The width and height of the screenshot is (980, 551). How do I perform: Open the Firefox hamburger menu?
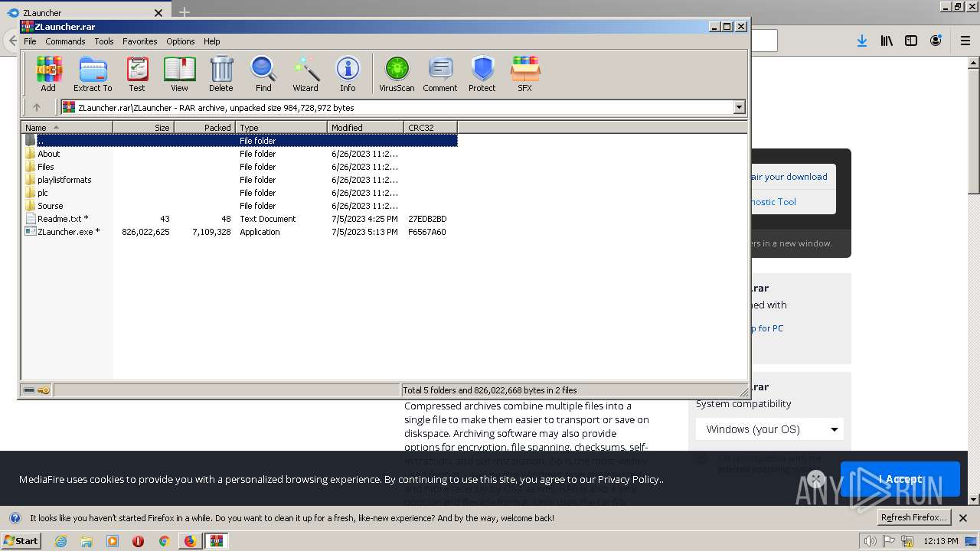965,41
